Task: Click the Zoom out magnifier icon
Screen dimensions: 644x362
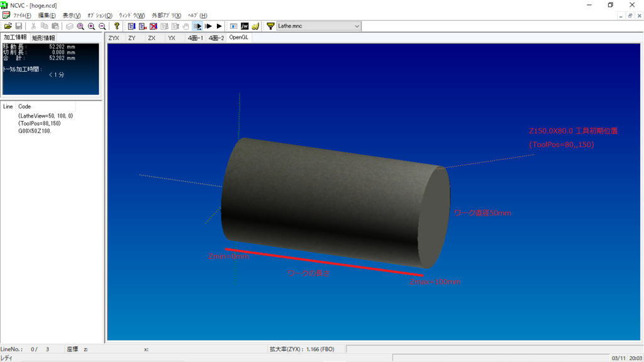Action: pyautogui.click(x=102, y=26)
